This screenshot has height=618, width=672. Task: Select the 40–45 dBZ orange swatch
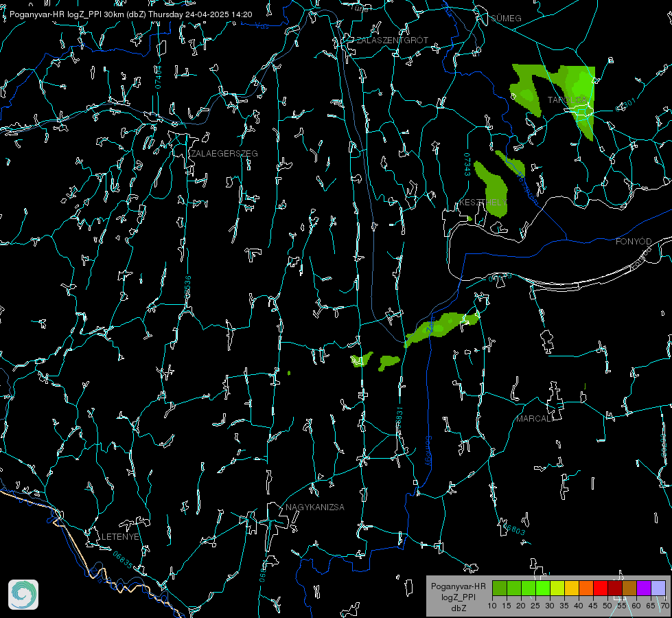(x=586, y=588)
